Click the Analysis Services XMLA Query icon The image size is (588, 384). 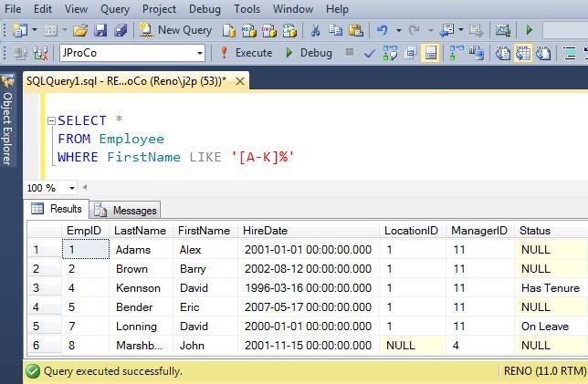[x=289, y=30]
